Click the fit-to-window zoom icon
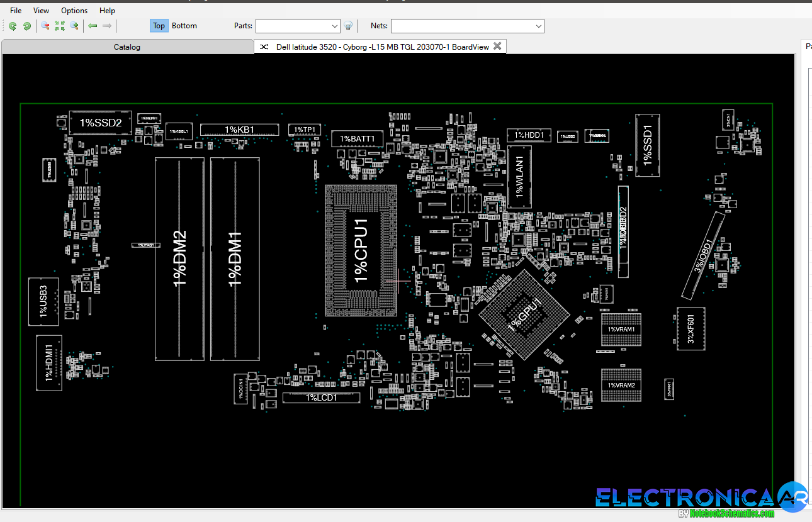Viewport: 812px width, 522px height. 60,26
